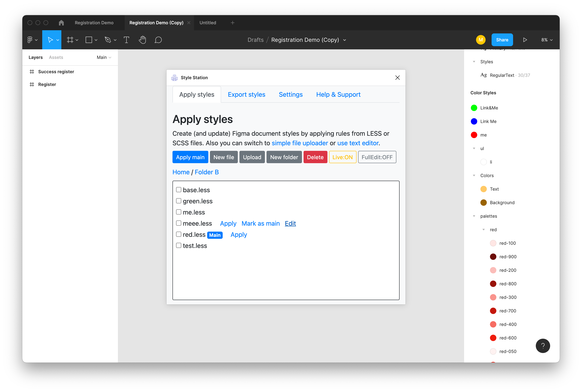Switch to the Assets panel tab
The height and width of the screenshot is (392, 582).
point(56,57)
